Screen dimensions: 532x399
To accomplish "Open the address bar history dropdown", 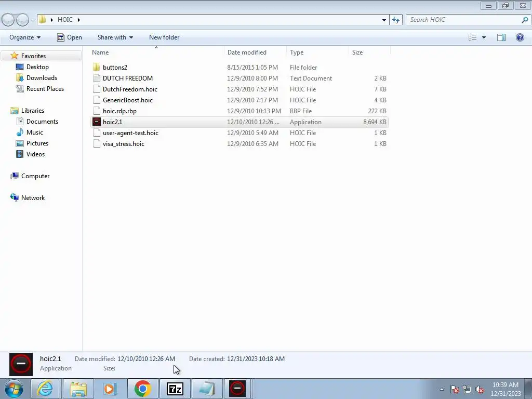I will (x=384, y=20).
